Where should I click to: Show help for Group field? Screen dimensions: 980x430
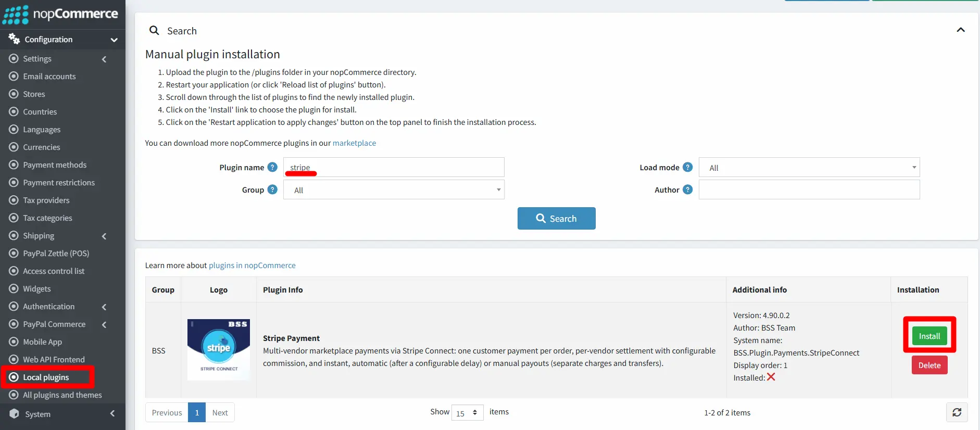[x=272, y=189]
